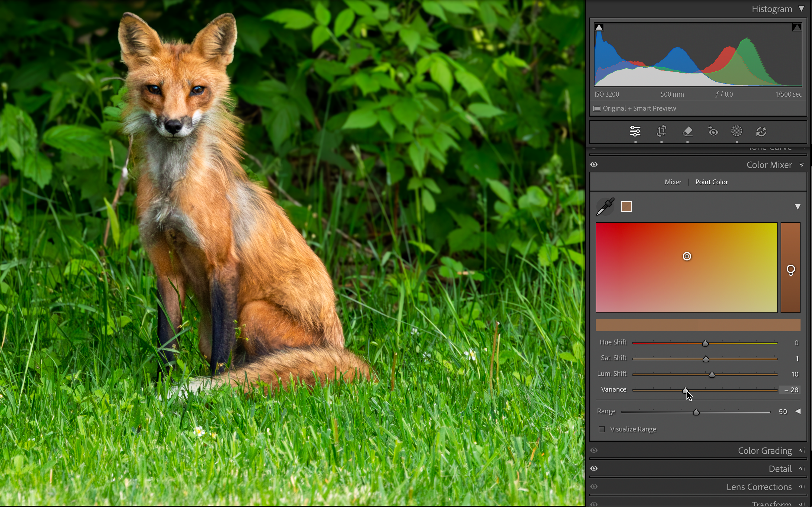Click the highlight clipping indicator
The height and width of the screenshot is (507, 812).
click(797, 27)
